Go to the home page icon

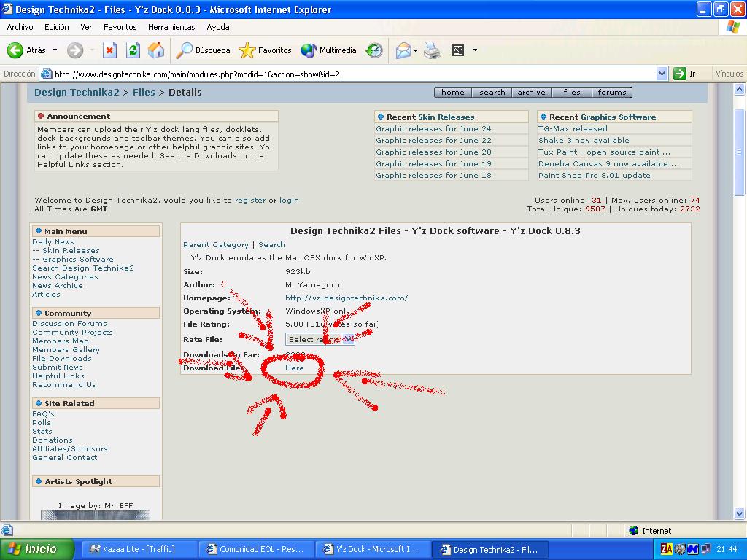[x=156, y=50]
